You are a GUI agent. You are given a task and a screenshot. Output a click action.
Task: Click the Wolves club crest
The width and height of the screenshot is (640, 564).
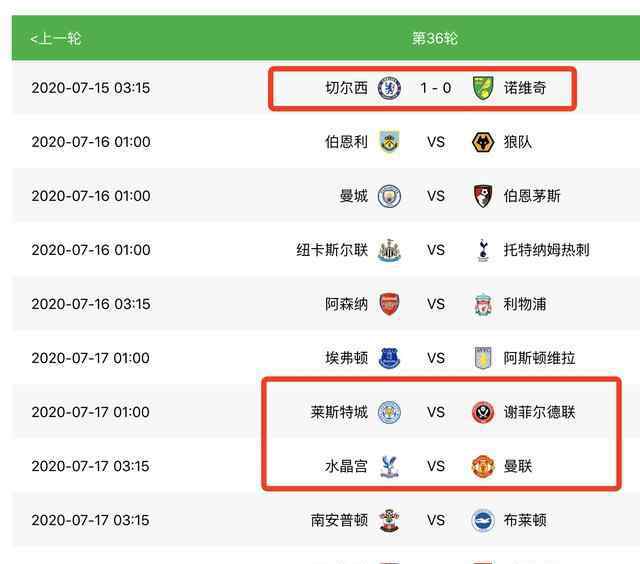click(x=483, y=142)
